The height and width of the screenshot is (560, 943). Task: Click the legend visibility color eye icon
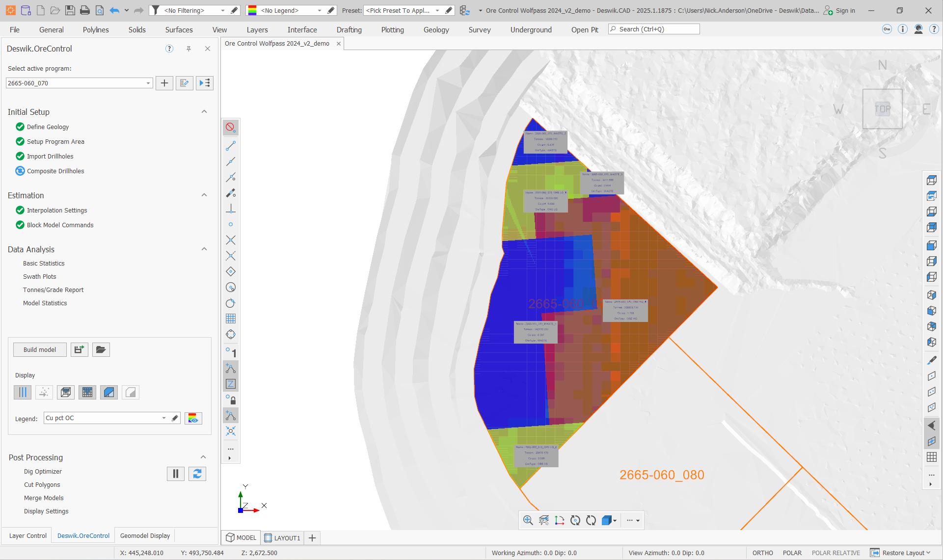[x=193, y=418]
